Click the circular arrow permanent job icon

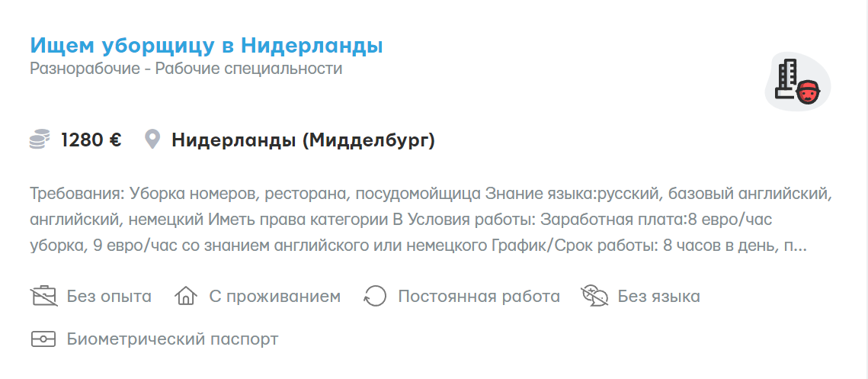coord(375,296)
